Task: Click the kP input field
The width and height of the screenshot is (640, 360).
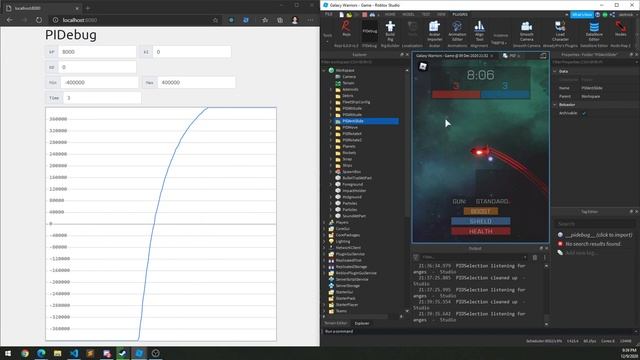Action: click(x=97, y=52)
